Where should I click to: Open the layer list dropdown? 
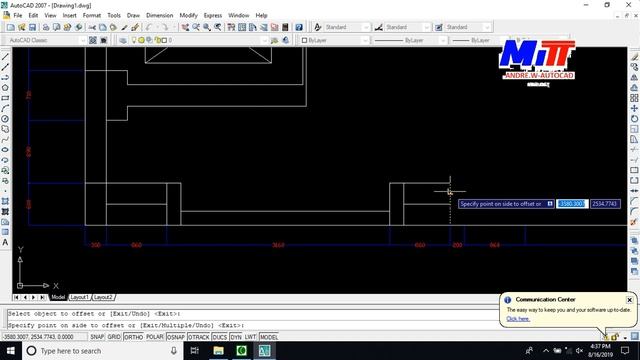tap(264, 40)
